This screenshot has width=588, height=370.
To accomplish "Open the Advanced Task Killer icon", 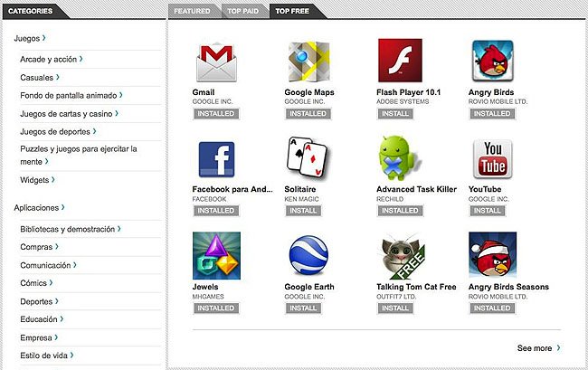I will tap(400, 158).
